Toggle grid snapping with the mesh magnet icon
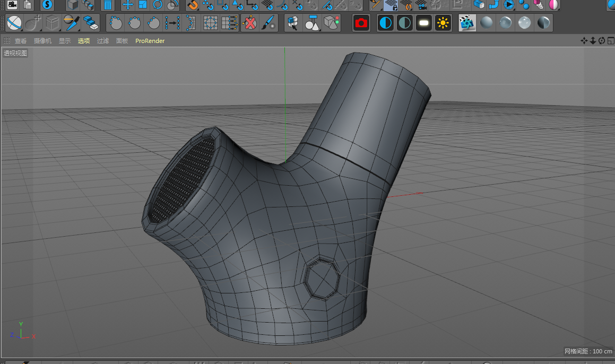The width and height of the screenshot is (615, 364). 267,5
